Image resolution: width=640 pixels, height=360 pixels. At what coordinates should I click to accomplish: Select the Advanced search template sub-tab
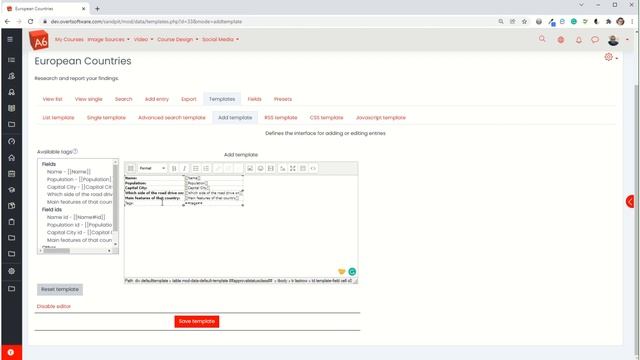(172, 118)
